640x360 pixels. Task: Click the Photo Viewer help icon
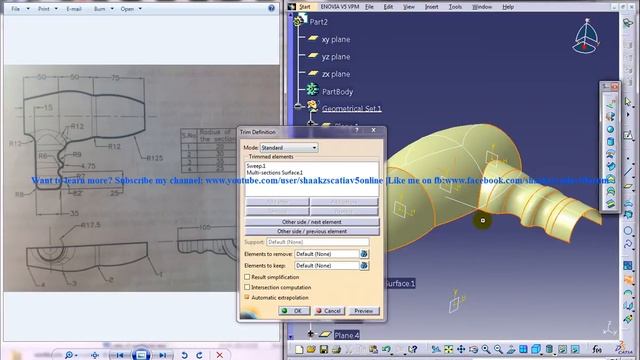click(271, 8)
